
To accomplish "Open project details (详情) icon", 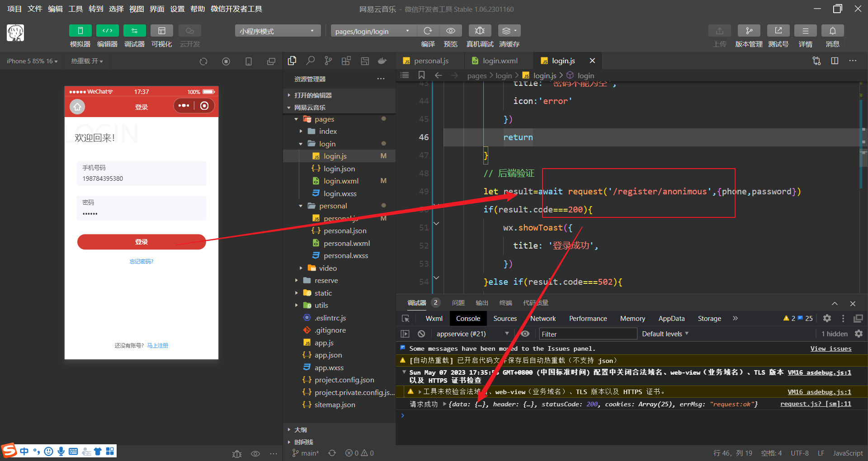I will (805, 31).
